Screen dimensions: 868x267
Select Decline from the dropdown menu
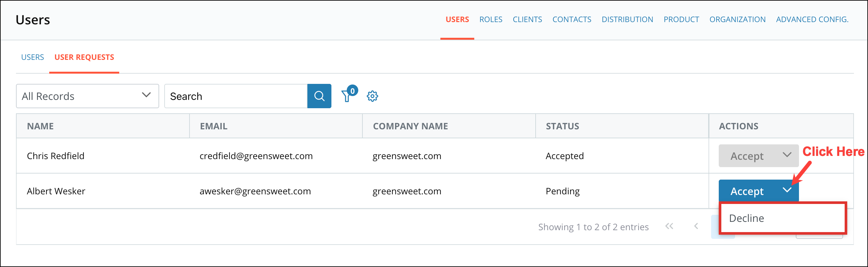pos(782,218)
